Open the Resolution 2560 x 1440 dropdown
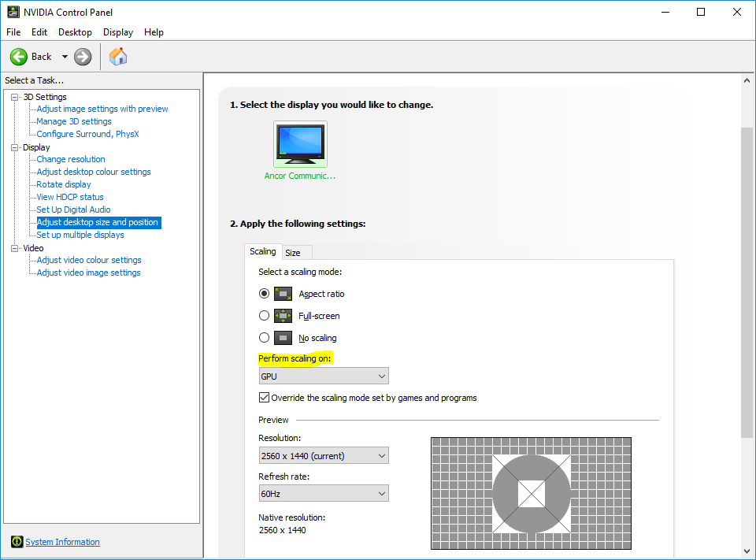The height and width of the screenshot is (560, 756). tap(324, 456)
